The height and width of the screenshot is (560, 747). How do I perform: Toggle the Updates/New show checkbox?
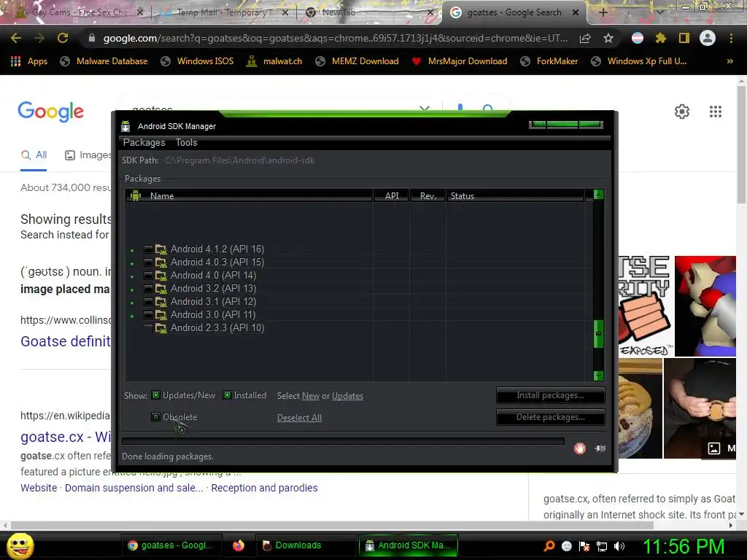tap(155, 394)
